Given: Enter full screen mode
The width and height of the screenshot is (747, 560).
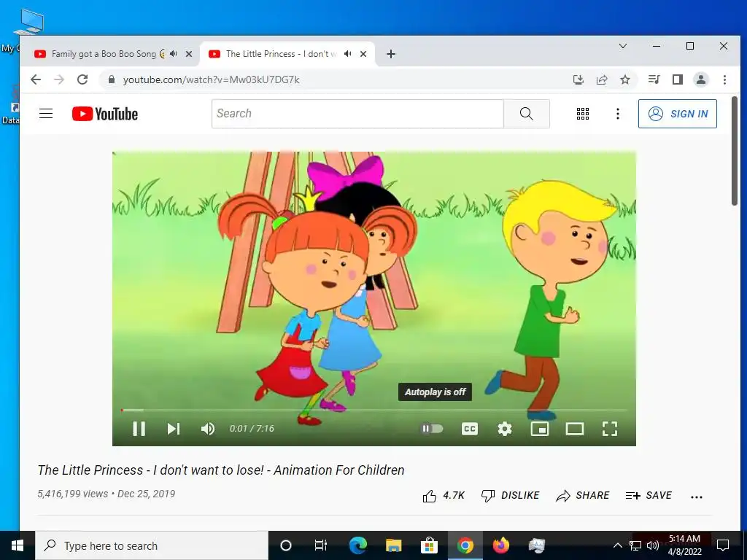Looking at the screenshot, I should [610, 429].
